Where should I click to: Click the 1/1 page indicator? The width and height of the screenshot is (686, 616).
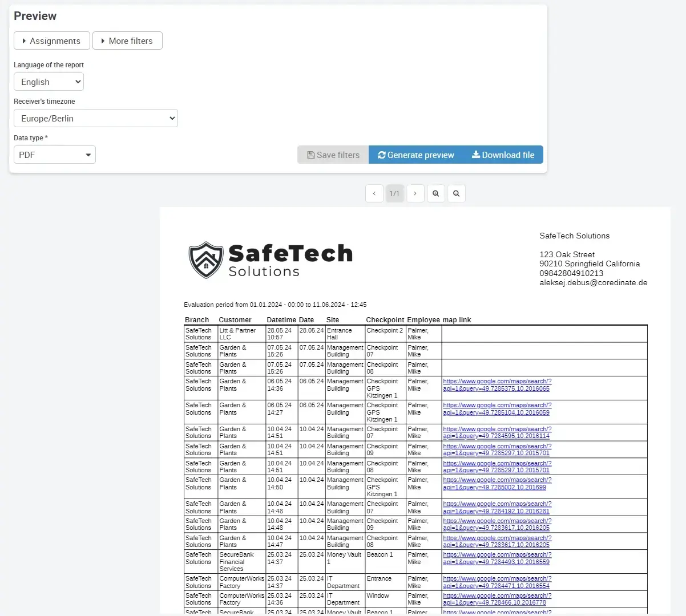click(394, 193)
